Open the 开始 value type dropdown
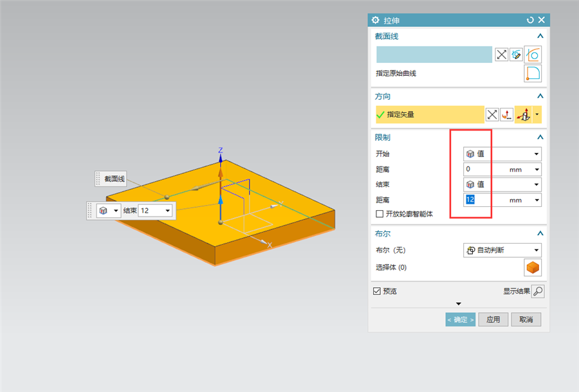The height and width of the screenshot is (392, 579). (502, 154)
